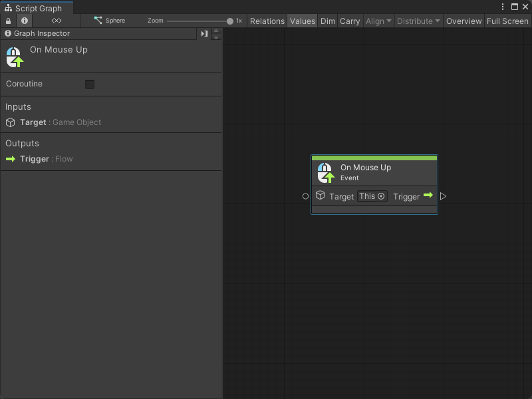Click the Sphere graph breadcrumb icon

[98, 21]
